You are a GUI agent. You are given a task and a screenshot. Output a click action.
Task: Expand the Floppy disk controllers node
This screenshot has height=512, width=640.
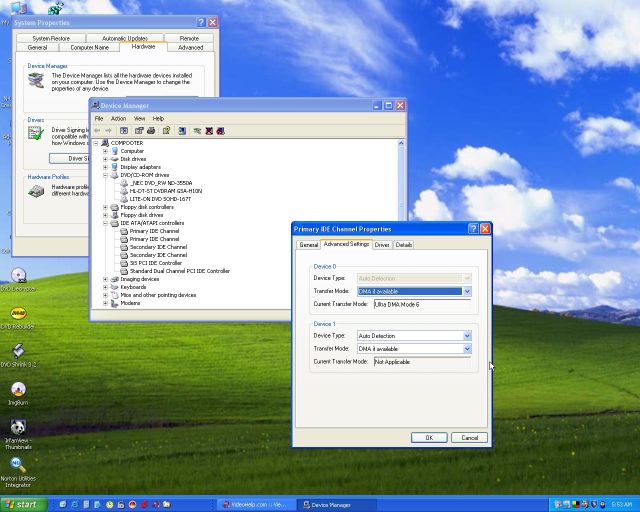click(x=105, y=207)
